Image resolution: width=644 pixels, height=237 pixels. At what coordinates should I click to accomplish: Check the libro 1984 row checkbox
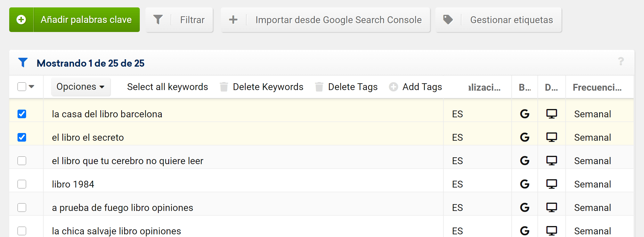22,184
